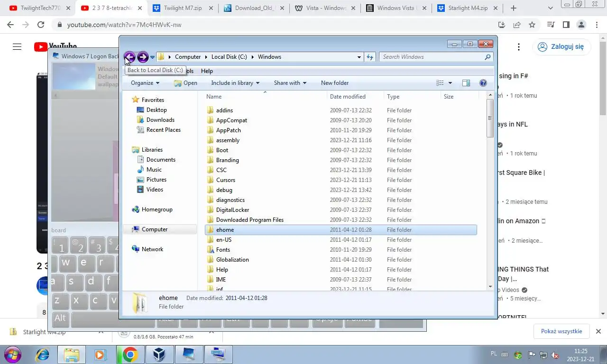Viewport: 607px width, 364px height.
Task: Switch to the Twilight M7.zip browser tab
Action: click(183, 8)
